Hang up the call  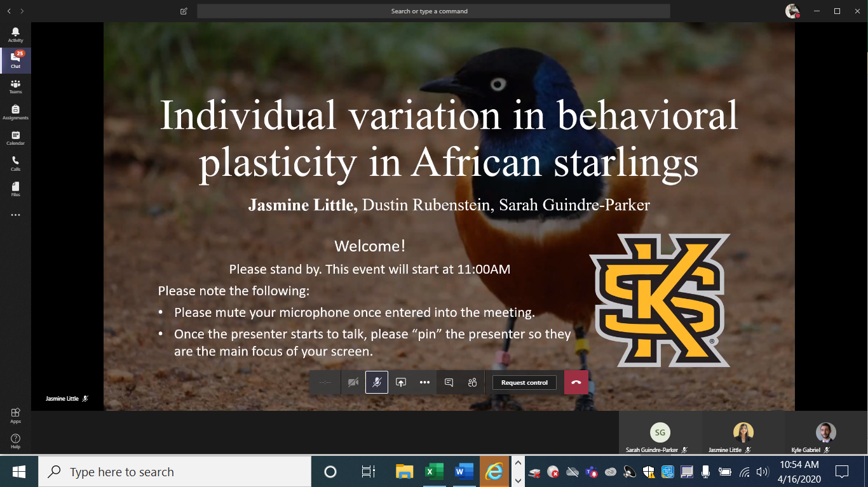tap(576, 382)
